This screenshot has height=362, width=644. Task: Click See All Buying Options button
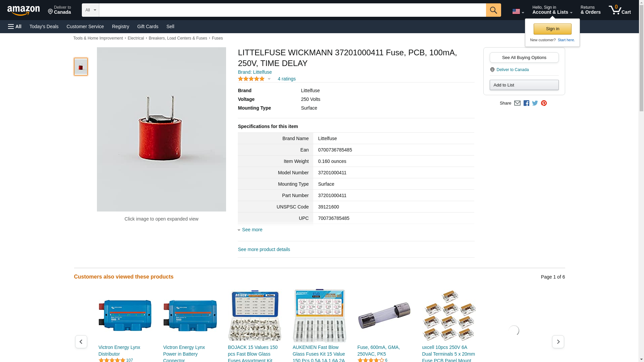click(524, 57)
